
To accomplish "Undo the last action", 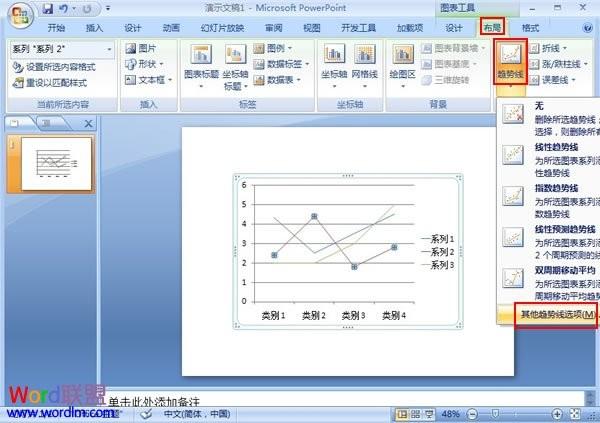I will pos(64,8).
